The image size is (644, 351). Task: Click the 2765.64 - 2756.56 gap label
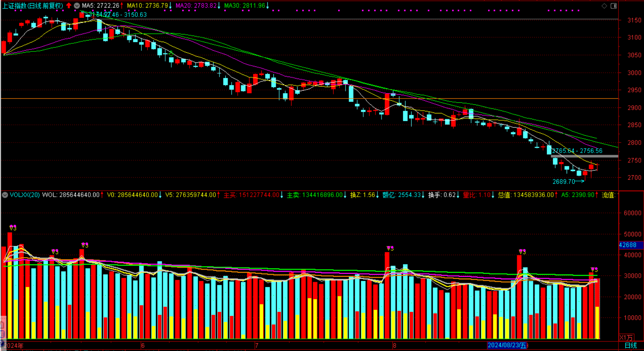coord(577,151)
